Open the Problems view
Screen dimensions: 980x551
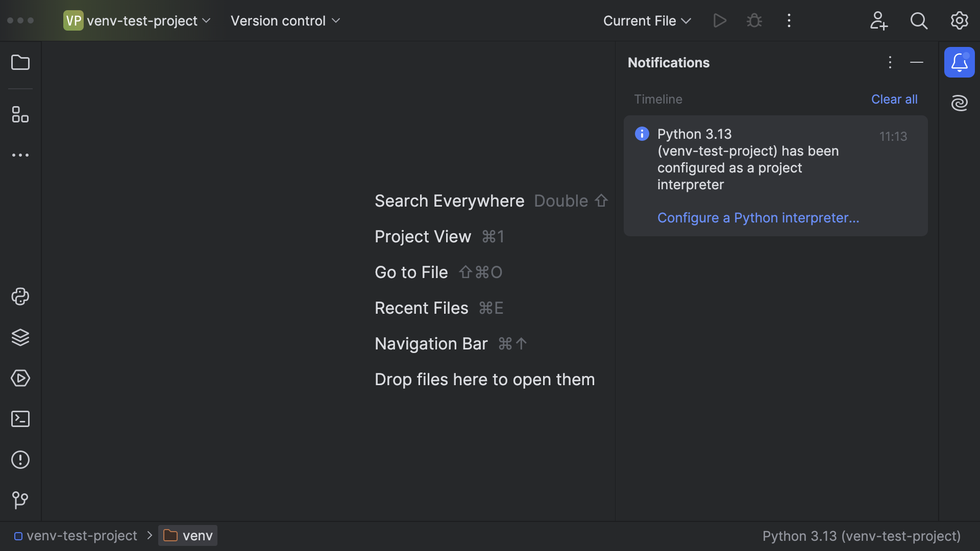coord(20,460)
